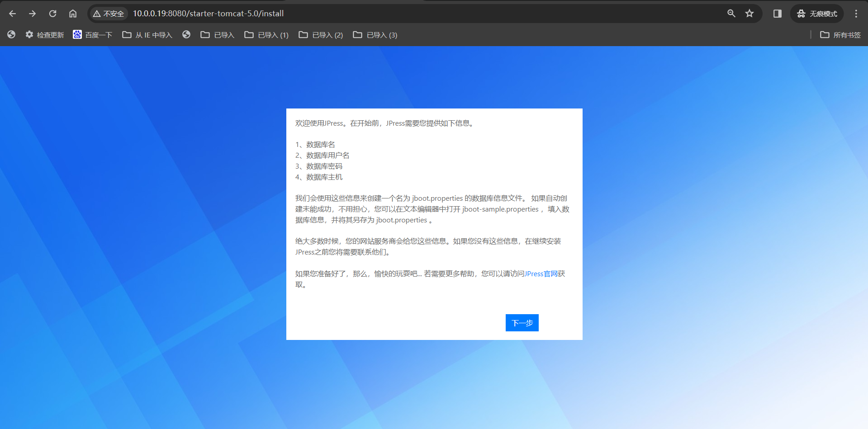868x429 pixels.
Task: Open the first globe bookmark
Action: pos(11,35)
